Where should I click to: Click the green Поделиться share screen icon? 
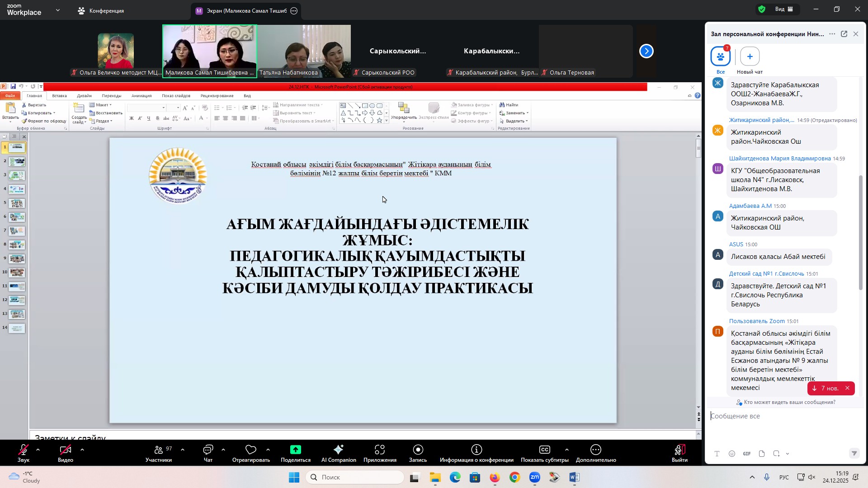[x=296, y=450]
